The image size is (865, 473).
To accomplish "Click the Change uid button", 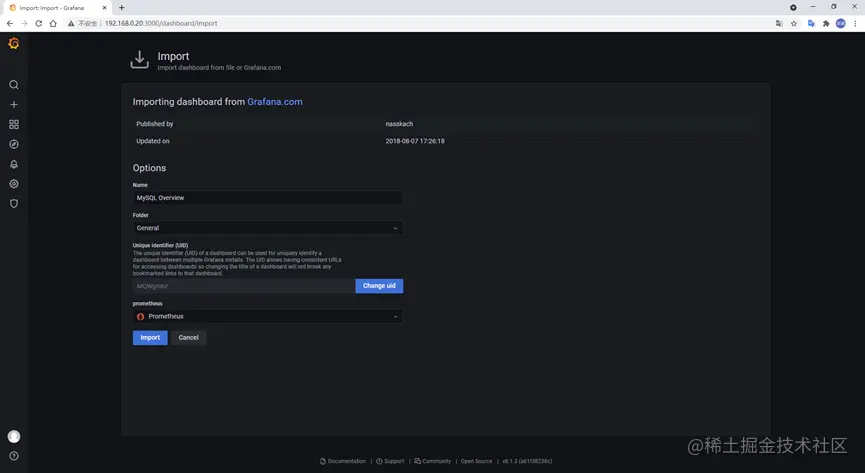I will pos(379,286).
